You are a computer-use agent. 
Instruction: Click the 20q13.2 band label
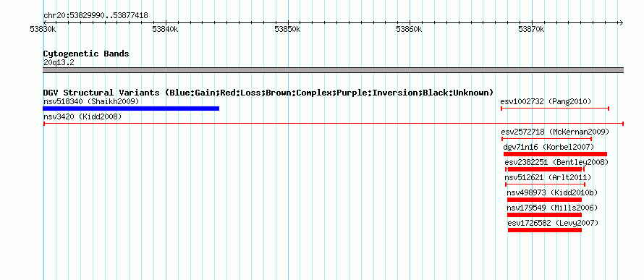pyautogui.click(x=59, y=63)
